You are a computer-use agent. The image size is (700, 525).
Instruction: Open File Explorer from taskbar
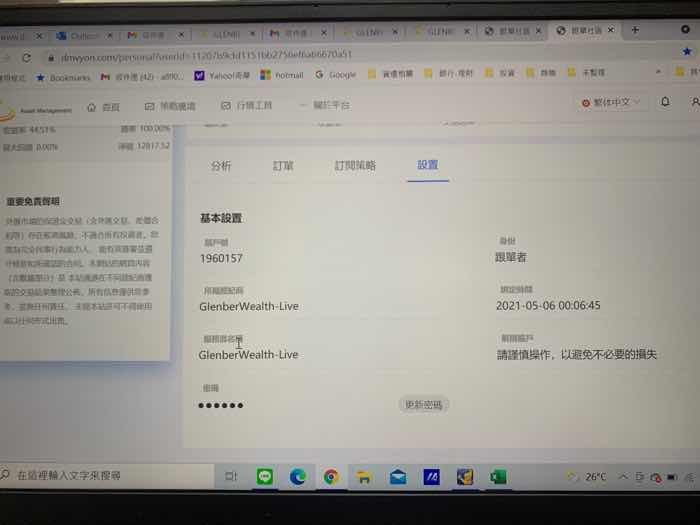coord(364,477)
